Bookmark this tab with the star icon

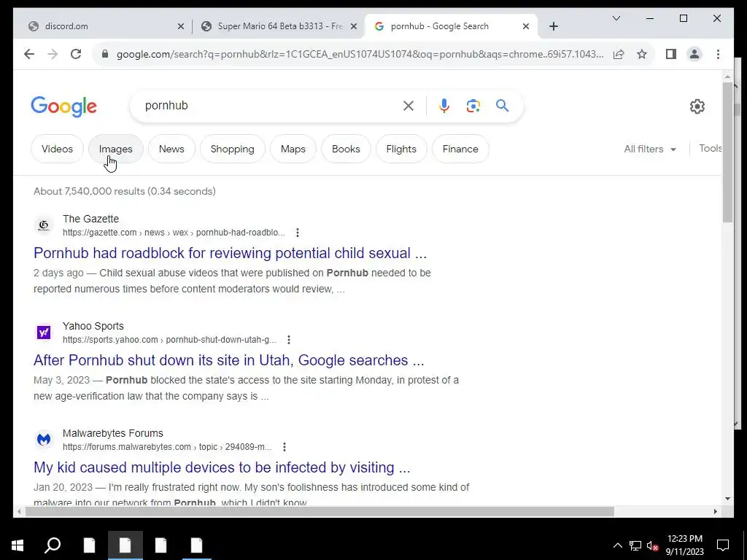point(642,54)
